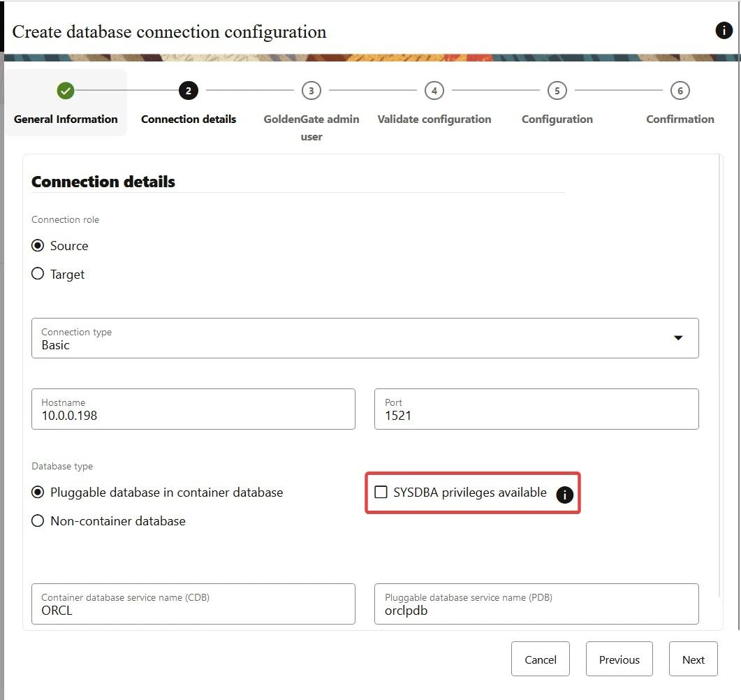
Task: Click info icon beside SYSDBA privileges
Action: (564, 495)
